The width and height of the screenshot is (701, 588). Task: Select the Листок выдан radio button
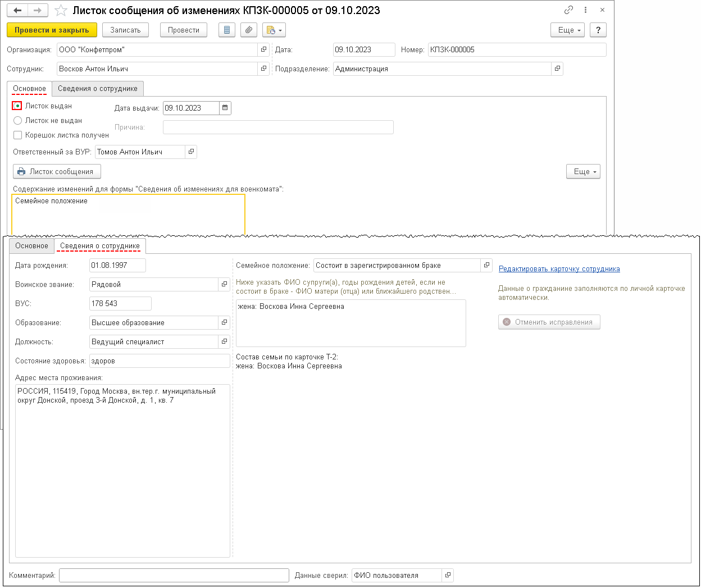coord(17,106)
